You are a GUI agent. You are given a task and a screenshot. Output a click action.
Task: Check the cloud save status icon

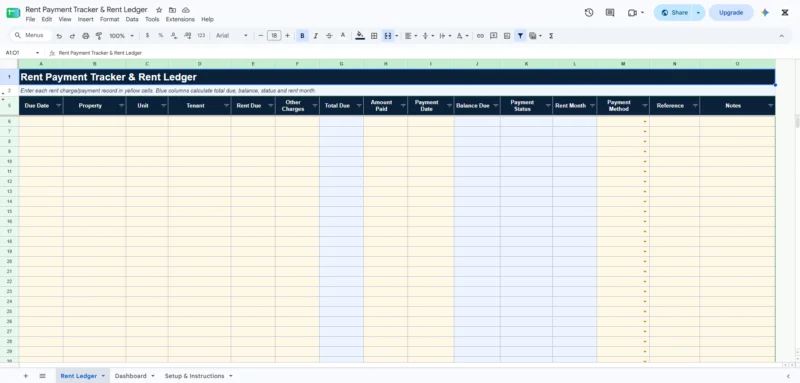tap(186, 10)
